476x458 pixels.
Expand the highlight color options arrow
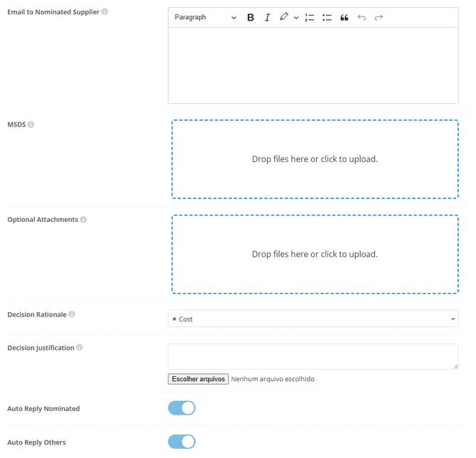296,17
